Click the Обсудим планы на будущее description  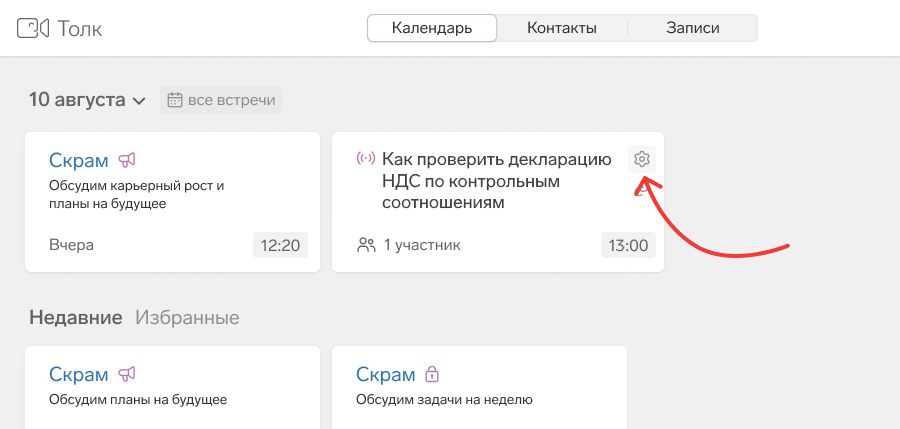pyautogui.click(x=138, y=400)
